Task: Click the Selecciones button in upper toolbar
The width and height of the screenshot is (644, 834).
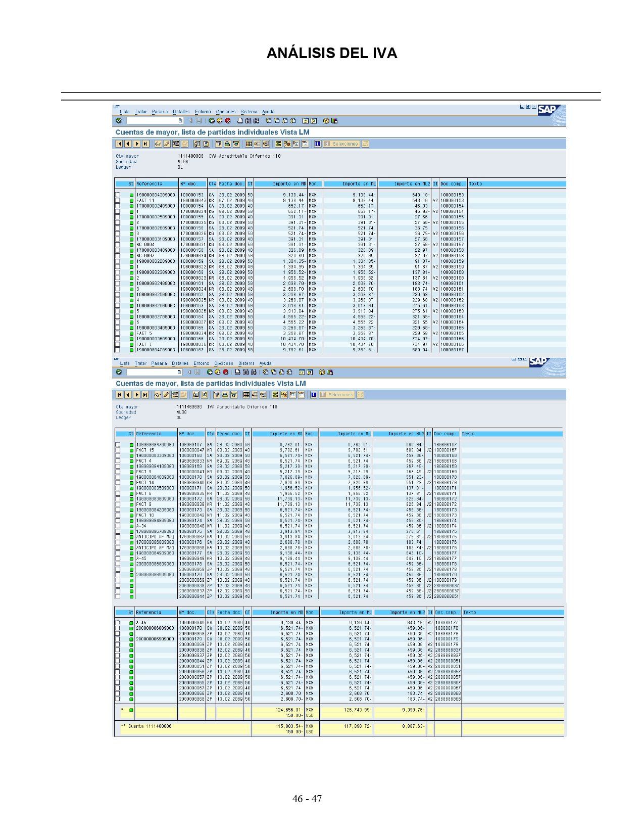Action: click(x=341, y=144)
